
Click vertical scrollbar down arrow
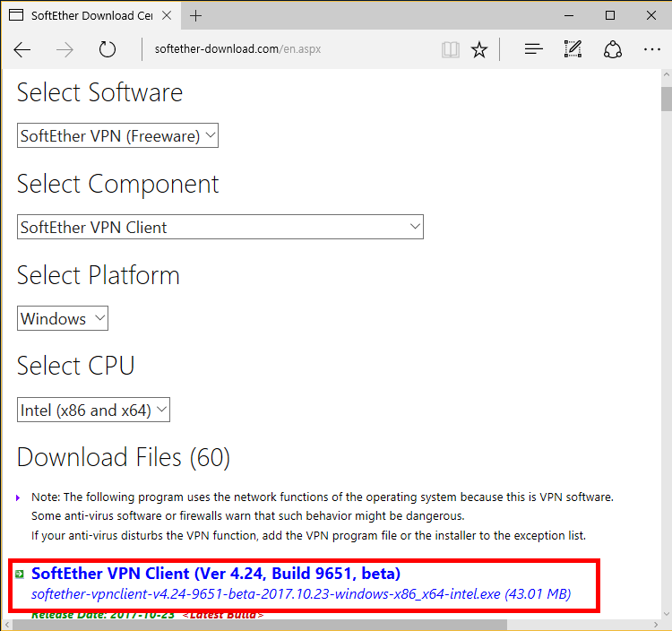(667, 614)
